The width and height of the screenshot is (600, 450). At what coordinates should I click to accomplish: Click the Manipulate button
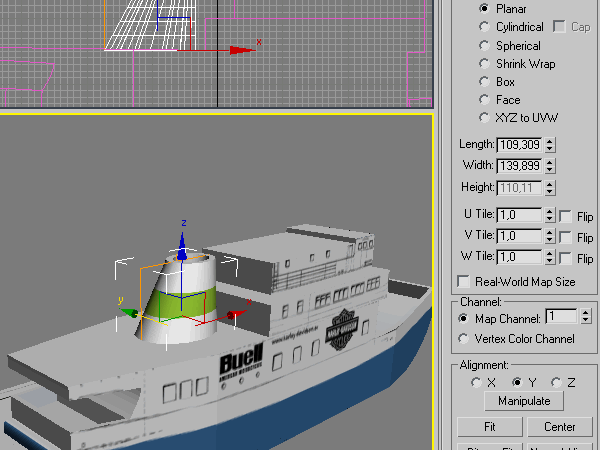pos(524,401)
